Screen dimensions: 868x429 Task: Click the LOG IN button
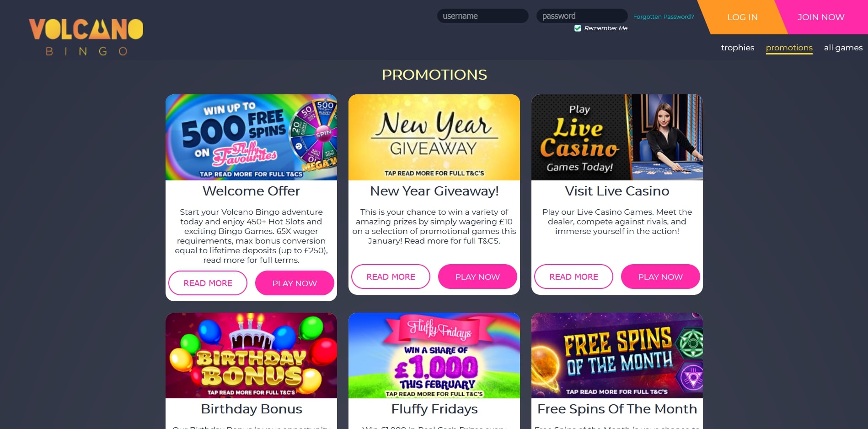pyautogui.click(x=742, y=17)
